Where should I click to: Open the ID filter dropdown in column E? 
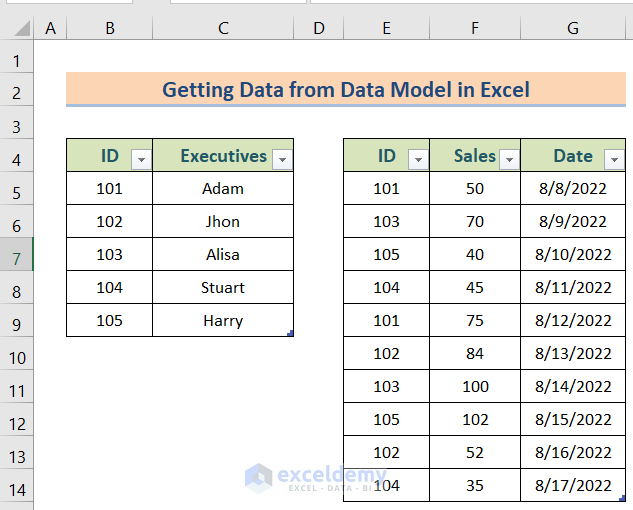(418, 159)
